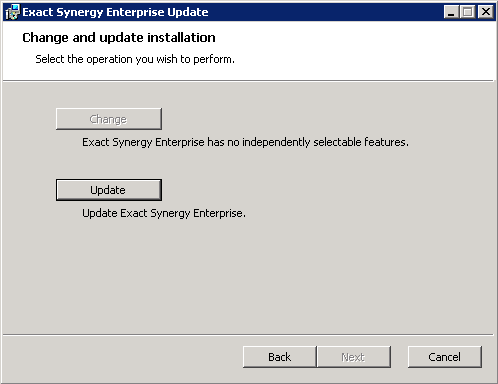This screenshot has height=384, width=498.
Task: Click the separator line under the header banner
Action: 248,81
